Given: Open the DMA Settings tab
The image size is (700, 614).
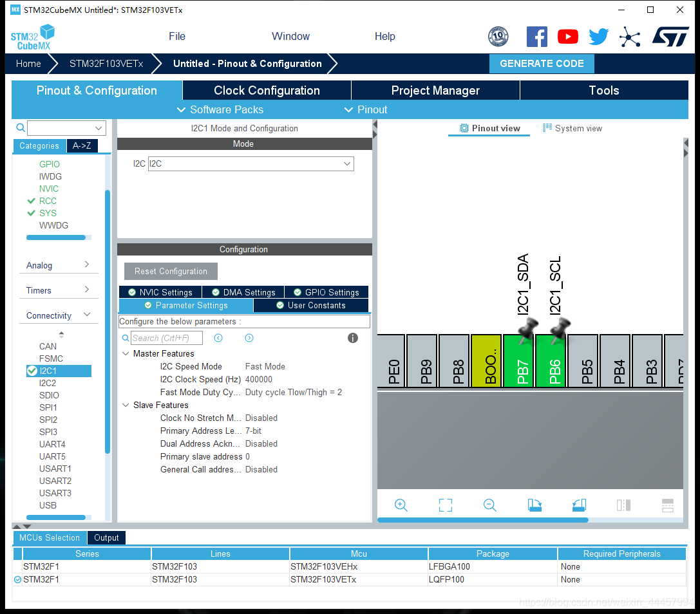Looking at the screenshot, I should point(243,292).
